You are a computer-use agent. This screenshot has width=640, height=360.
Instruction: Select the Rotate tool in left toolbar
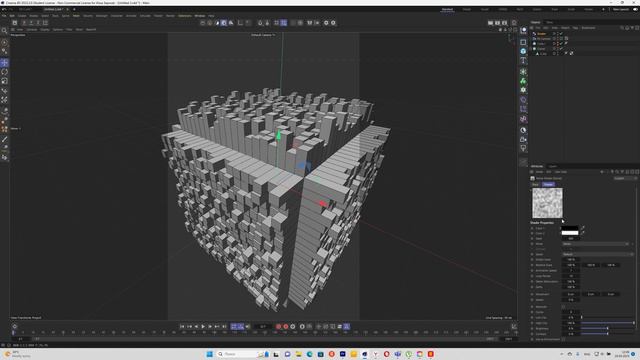(x=4, y=72)
